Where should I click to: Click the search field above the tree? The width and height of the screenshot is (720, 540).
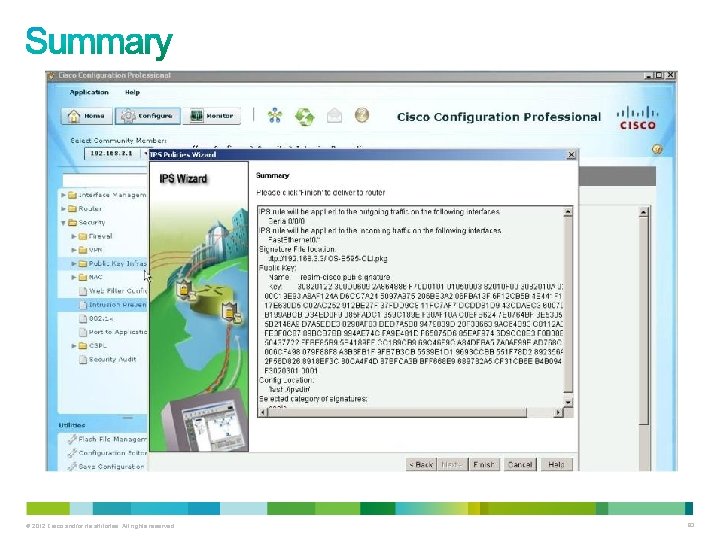(105, 180)
